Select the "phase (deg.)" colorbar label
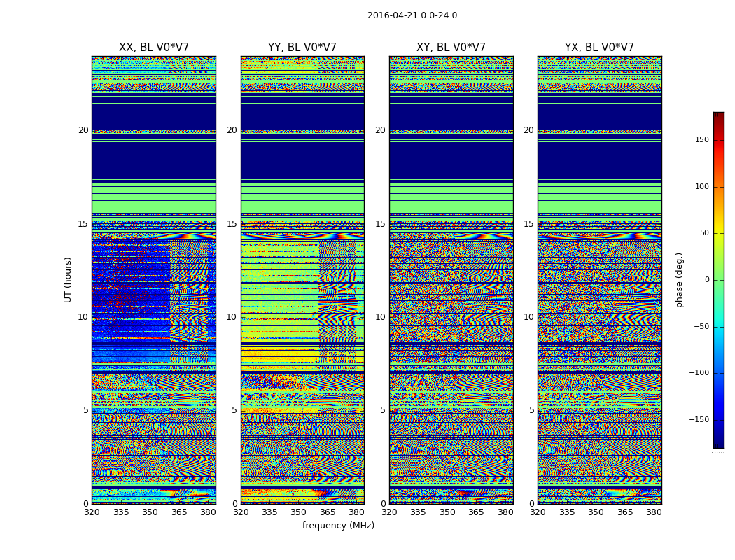The height and width of the screenshot is (560, 735). 679,280
